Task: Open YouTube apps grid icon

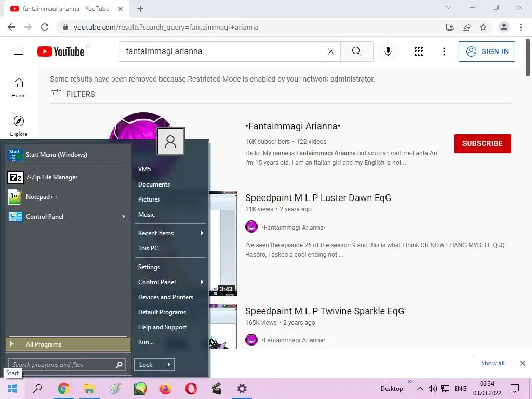Action: [419, 51]
